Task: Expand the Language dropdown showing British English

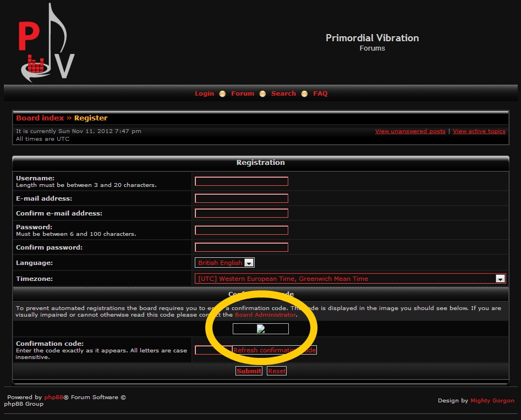Action: click(x=224, y=263)
